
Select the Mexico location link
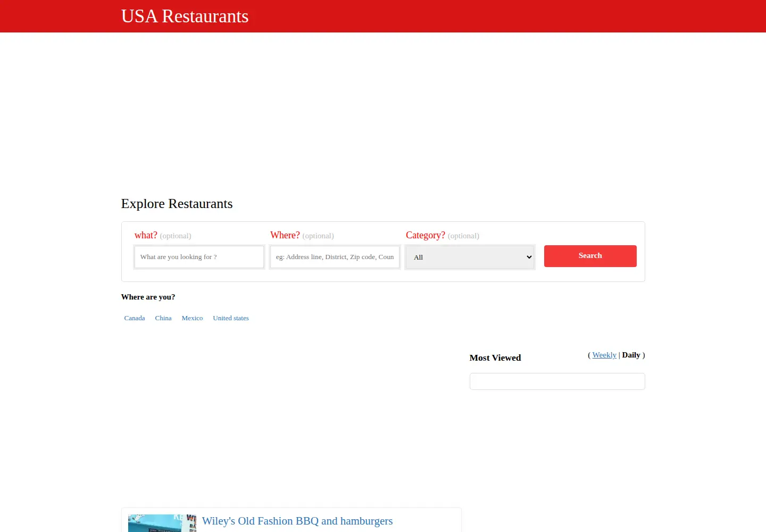[x=192, y=318]
